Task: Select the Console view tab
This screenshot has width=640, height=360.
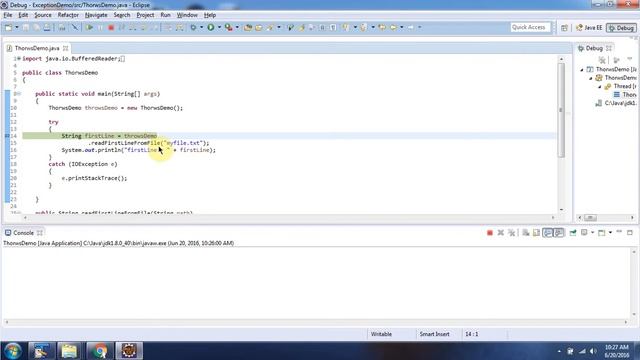Action: (23, 233)
